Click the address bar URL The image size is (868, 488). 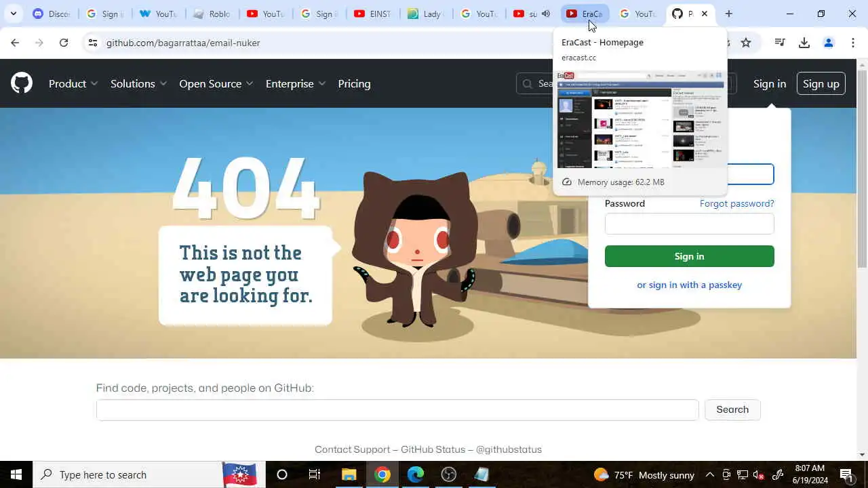183,43
